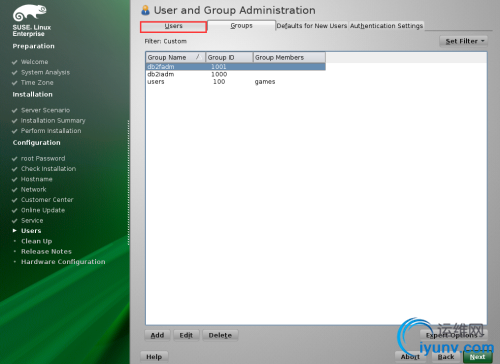The height and width of the screenshot is (364, 500).
Task: Sort by Group ID column header
Action: [x=229, y=57]
